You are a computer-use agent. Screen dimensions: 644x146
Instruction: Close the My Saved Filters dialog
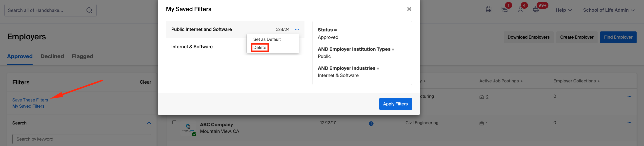point(409,9)
